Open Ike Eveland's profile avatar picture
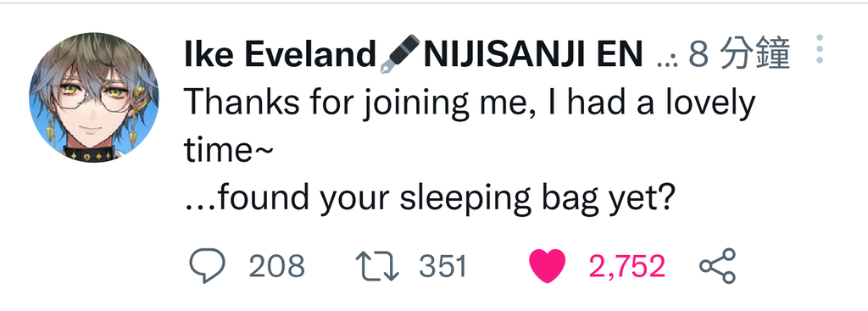 click(x=94, y=97)
